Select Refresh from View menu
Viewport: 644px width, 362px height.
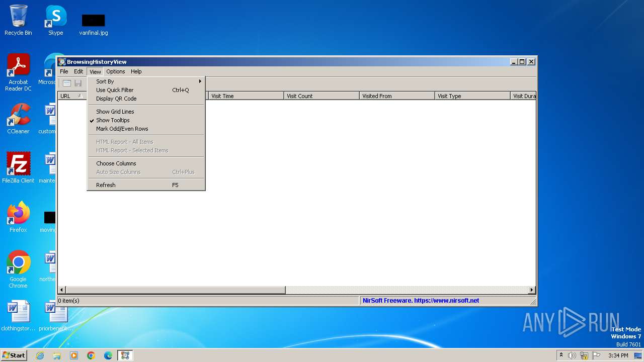(146, 185)
